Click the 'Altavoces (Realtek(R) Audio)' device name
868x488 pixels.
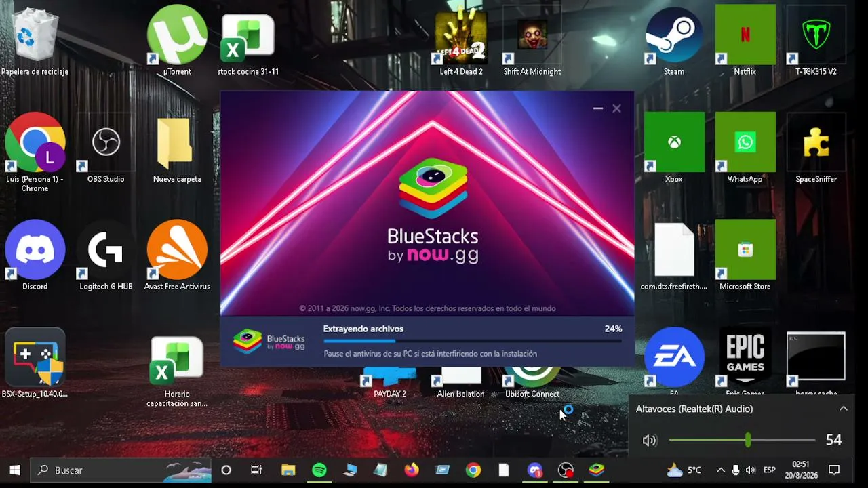pos(694,409)
